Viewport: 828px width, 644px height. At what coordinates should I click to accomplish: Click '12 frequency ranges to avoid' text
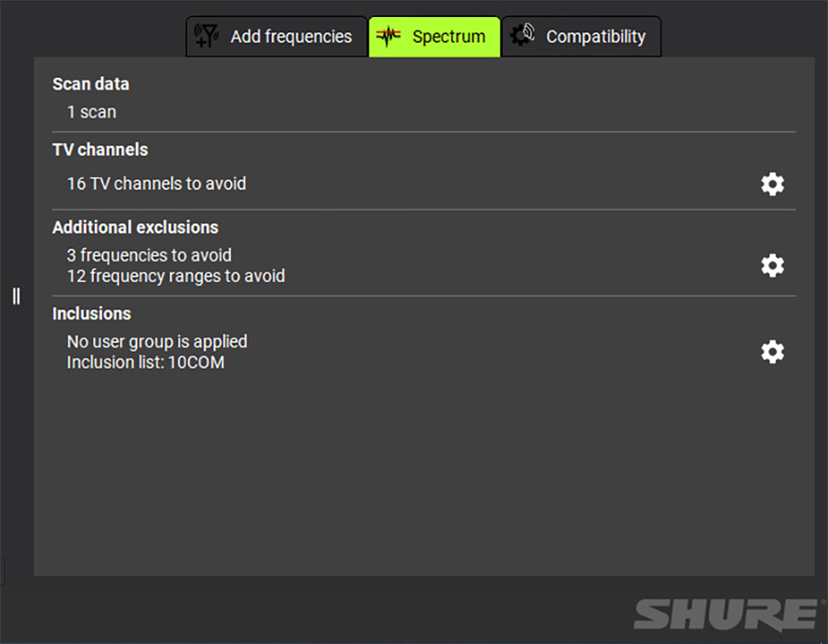click(176, 275)
